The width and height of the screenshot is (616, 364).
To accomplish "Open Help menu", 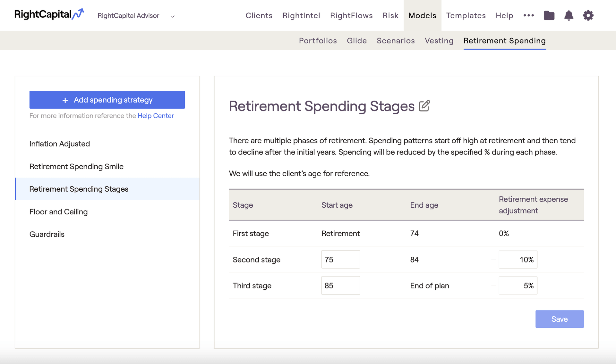I will point(504,15).
